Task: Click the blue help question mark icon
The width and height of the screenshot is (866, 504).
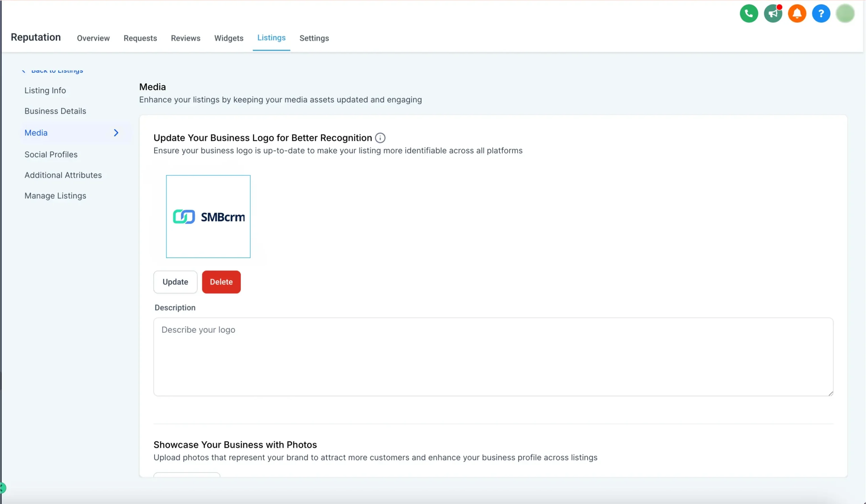Action: point(821,14)
